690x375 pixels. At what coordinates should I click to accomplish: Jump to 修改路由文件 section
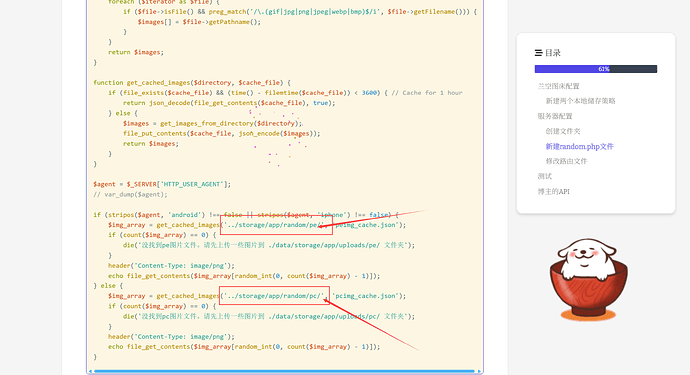coord(566,162)
